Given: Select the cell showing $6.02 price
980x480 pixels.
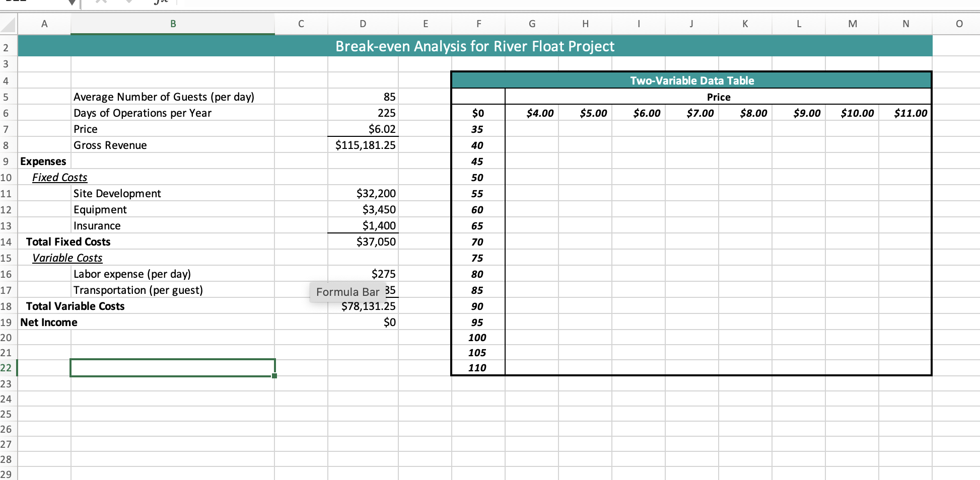Looking at the screenshot, I should click(363, 129).
